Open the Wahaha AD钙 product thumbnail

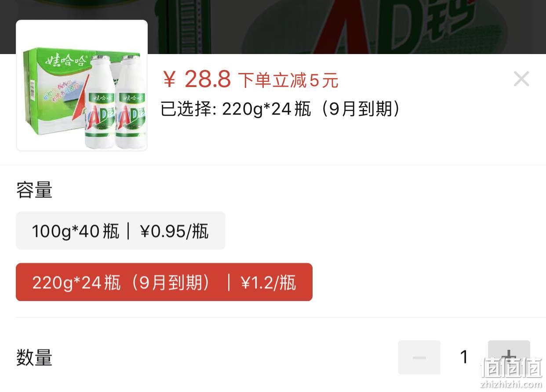tap(82, 86)
